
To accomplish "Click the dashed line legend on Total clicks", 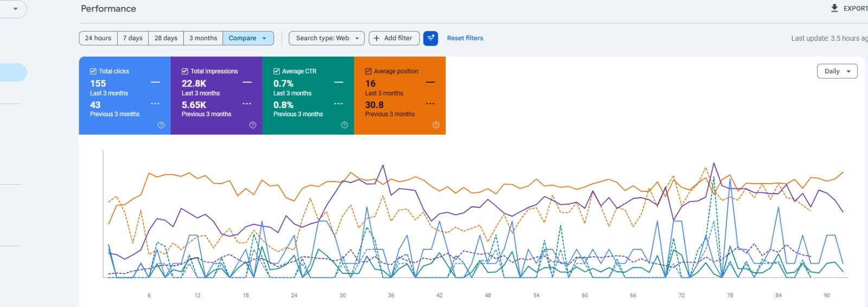I will point(155,104).
